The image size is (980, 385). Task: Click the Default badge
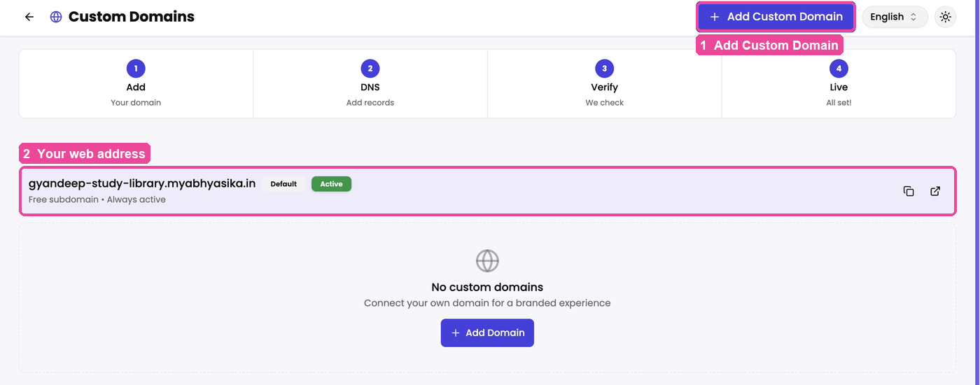pos(283,184)
